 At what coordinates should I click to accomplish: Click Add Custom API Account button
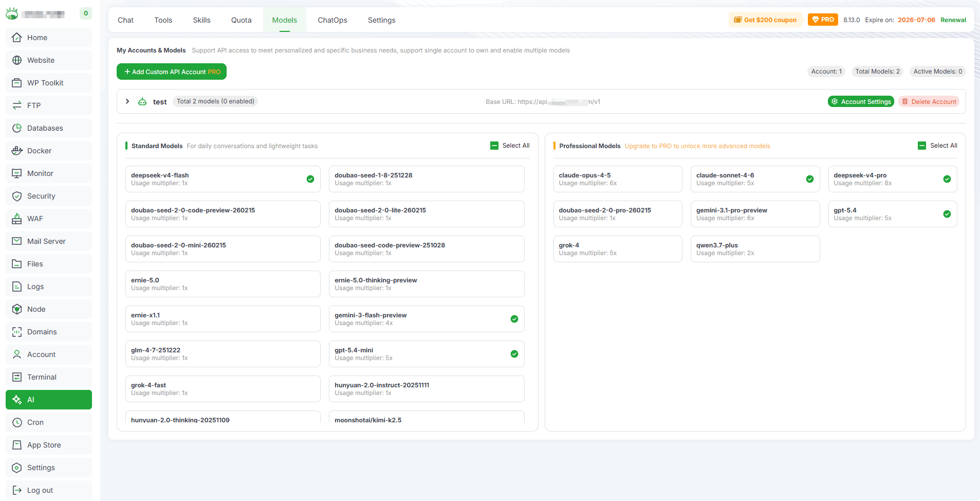pyautogui.click(x=172, y=71)
